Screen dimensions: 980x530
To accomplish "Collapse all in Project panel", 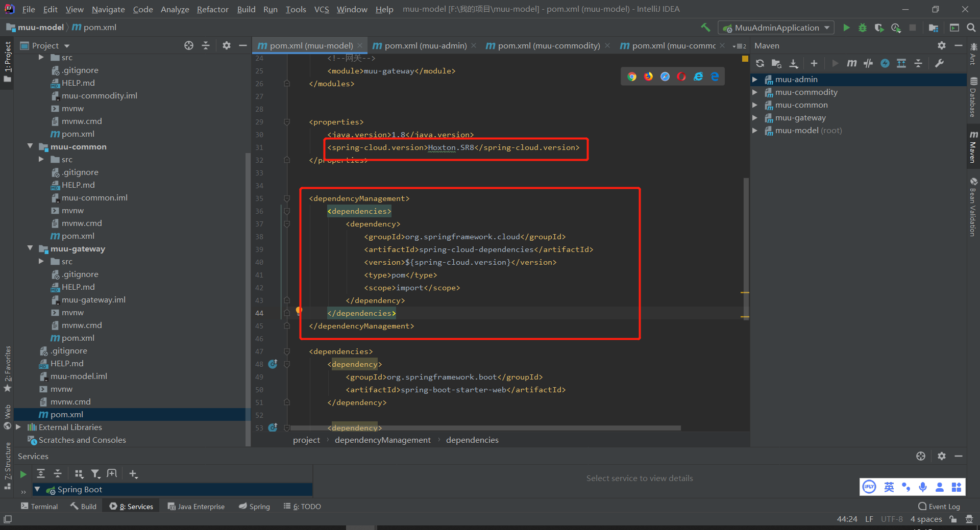I will [x=206, y=45].
